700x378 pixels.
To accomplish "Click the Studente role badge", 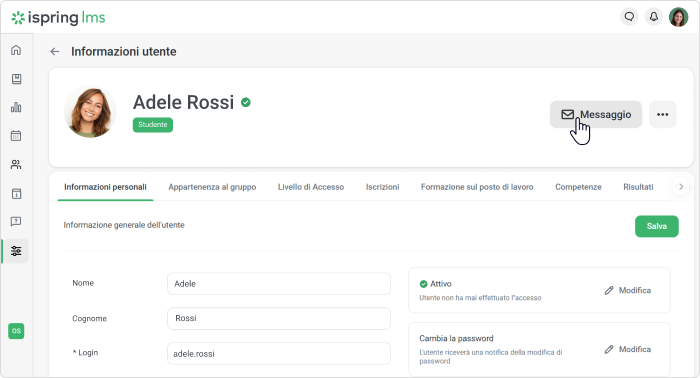I will pos(153,125).
